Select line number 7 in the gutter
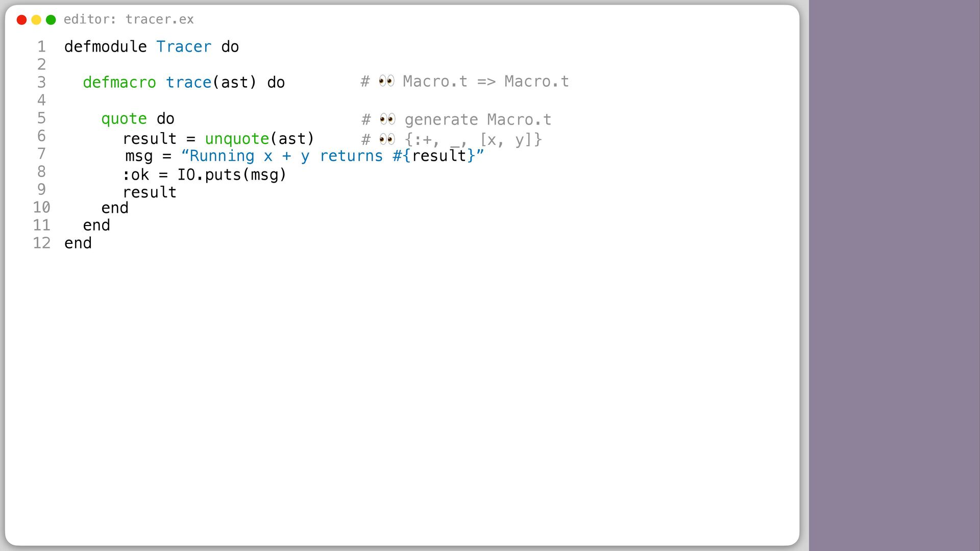980x551 pixels. click(41, 154)
